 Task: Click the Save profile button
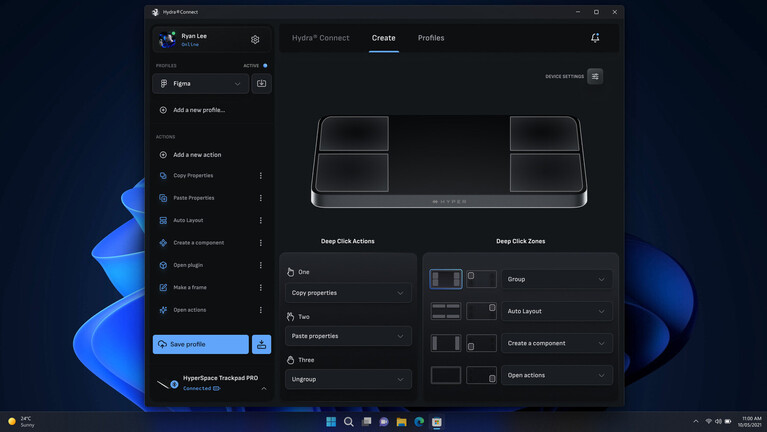(x=201, y=344)
